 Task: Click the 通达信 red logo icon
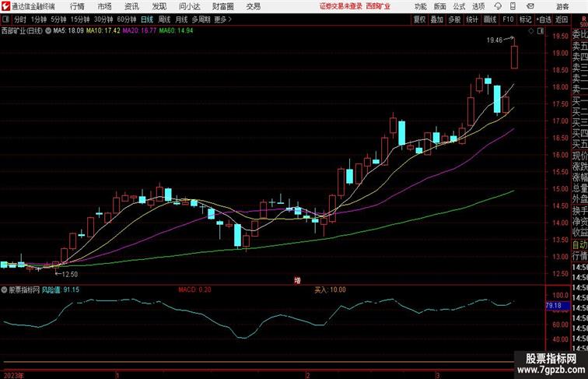(x=5, y=6)
